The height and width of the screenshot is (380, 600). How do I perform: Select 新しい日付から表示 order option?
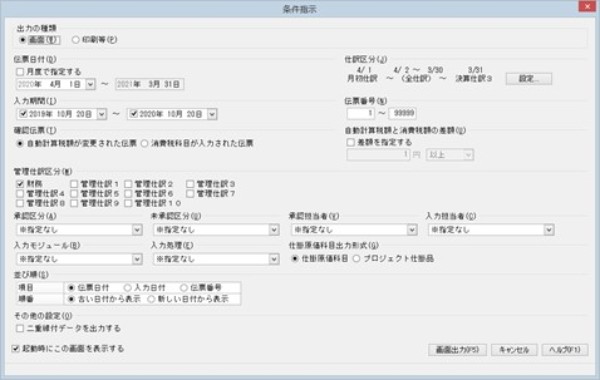tap(151, 299)
